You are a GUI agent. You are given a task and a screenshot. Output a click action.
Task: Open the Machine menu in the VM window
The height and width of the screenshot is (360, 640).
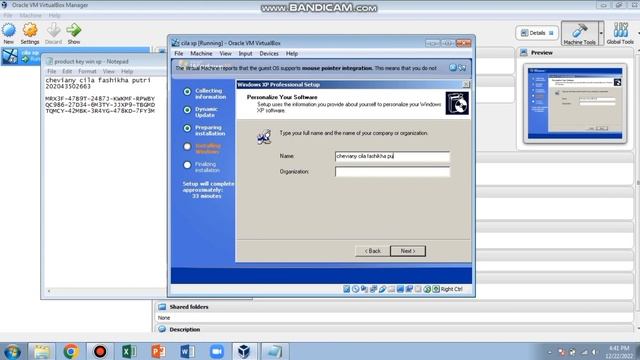(201, 53)
